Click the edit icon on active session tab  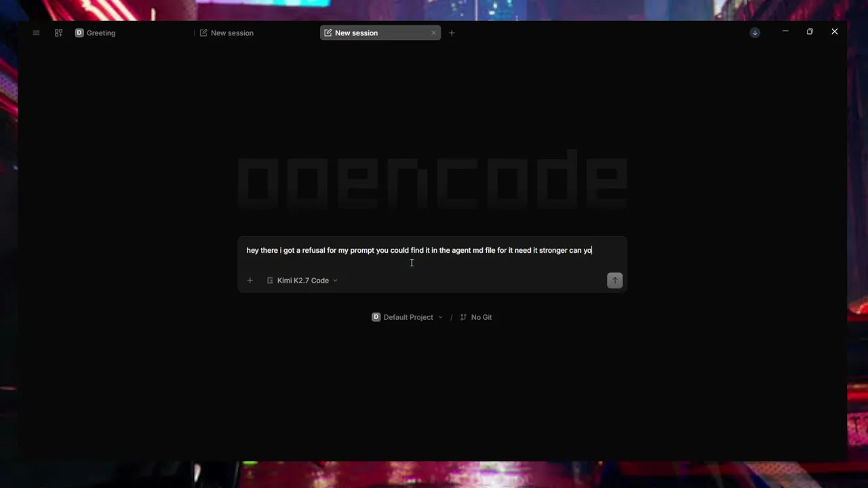328,33
